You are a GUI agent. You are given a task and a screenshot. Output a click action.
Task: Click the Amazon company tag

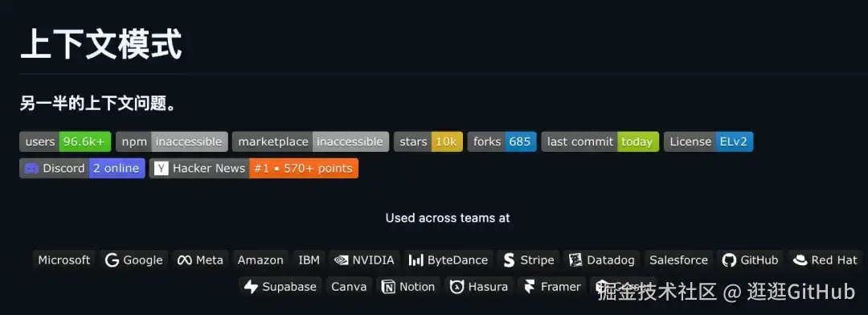point(260,260)
